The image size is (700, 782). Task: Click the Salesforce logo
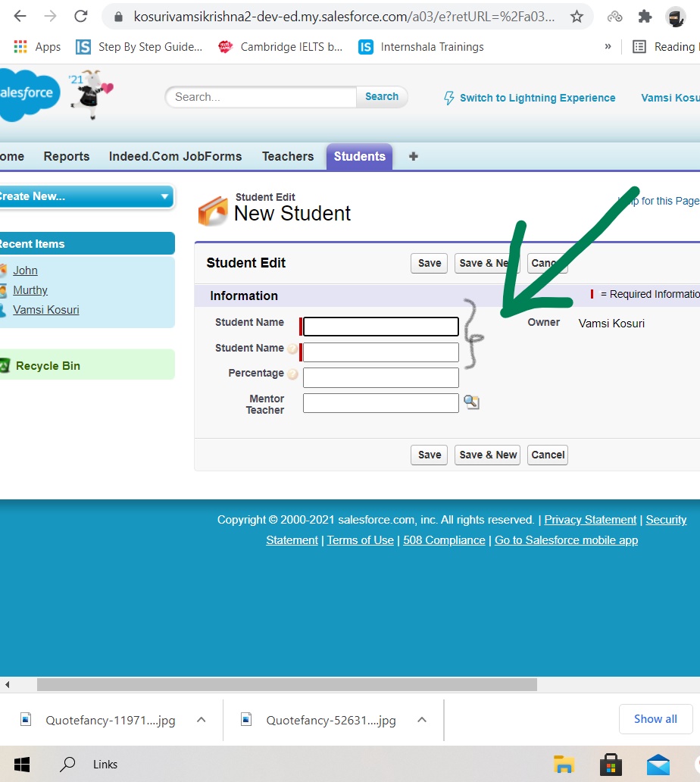point(29,95)
